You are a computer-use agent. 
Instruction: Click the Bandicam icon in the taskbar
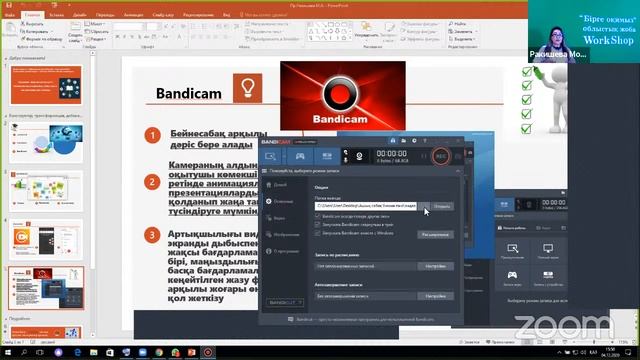[x=208, y=352]
